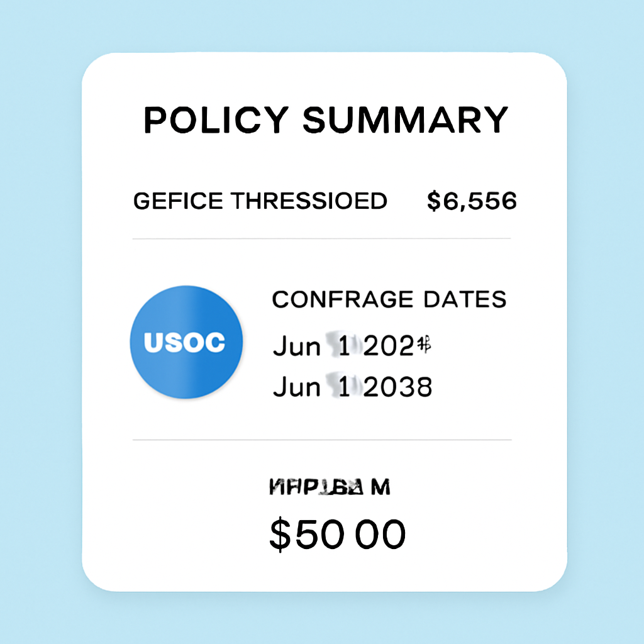Click the divider line below GEFICE THRESSIOED
This screenshot has width=644, height=644.
pos(321,239)
